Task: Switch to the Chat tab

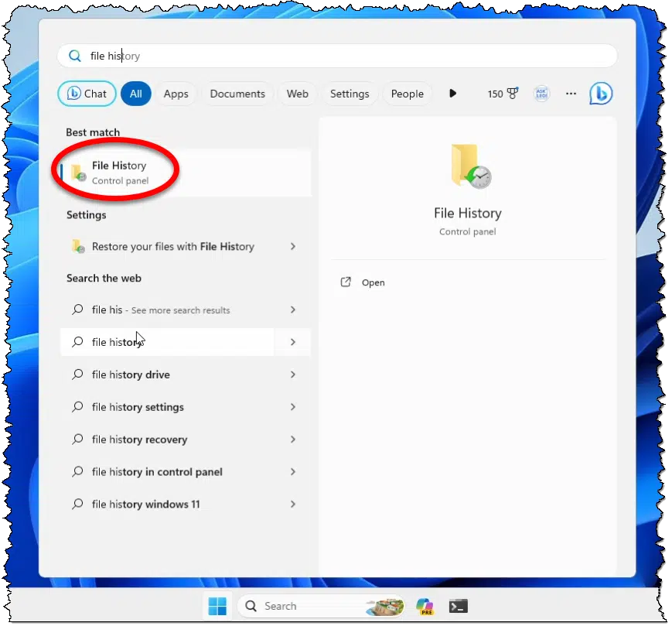Action: [87, 94]
